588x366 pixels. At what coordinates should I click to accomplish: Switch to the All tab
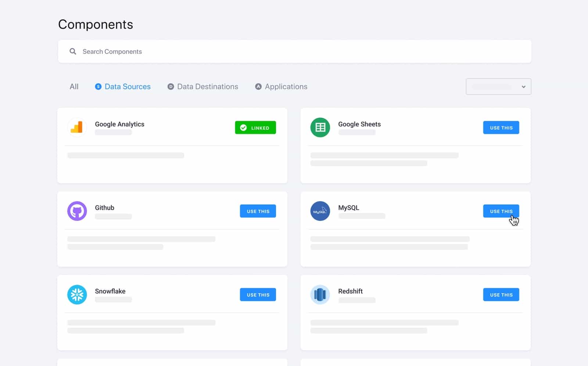[x=73, y=86]
